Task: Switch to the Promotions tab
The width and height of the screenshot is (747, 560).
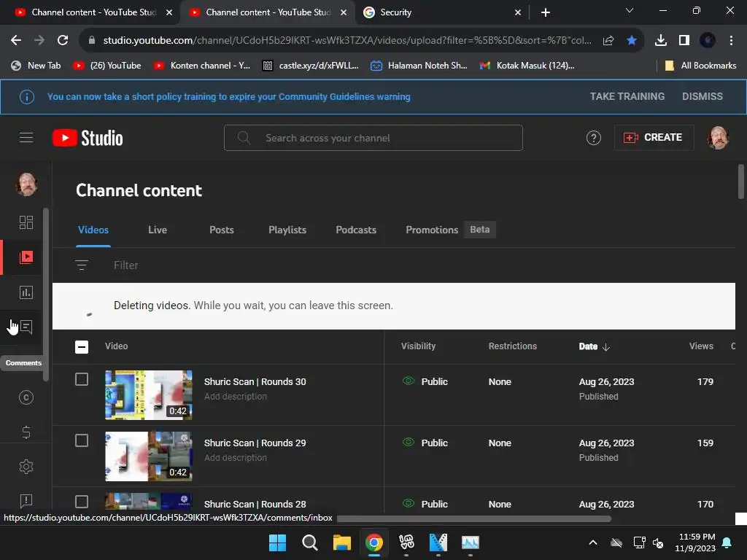Action: 432,230
